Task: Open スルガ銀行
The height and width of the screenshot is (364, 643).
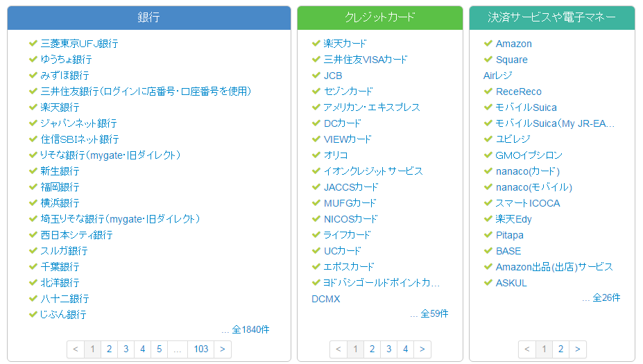Action: (x=64, y=251)
